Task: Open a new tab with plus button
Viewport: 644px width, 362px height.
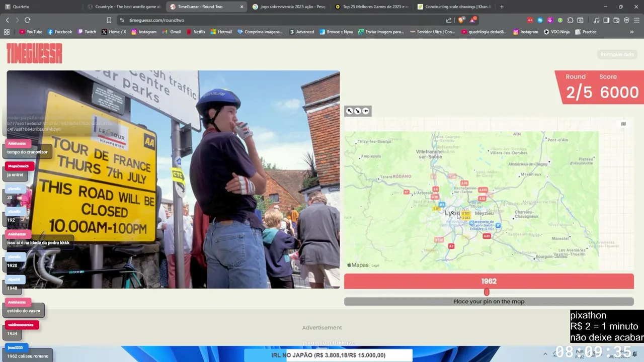Action: (x=502, y=7)
